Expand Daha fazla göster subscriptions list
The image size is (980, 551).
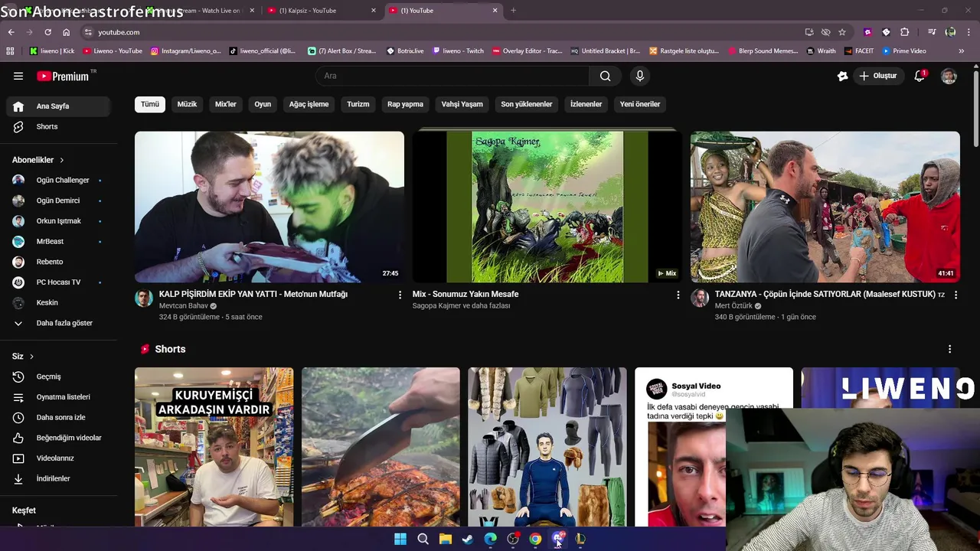(58, 323)
